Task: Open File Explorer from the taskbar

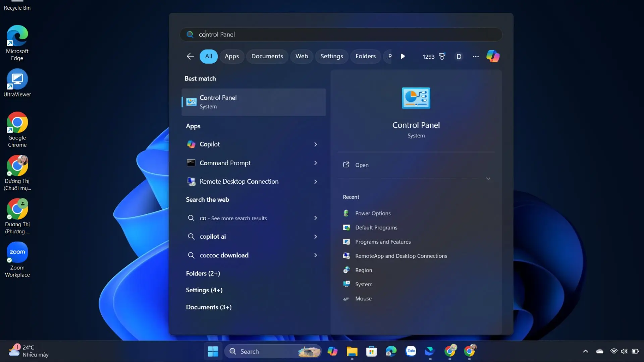Action: [352, 351]
